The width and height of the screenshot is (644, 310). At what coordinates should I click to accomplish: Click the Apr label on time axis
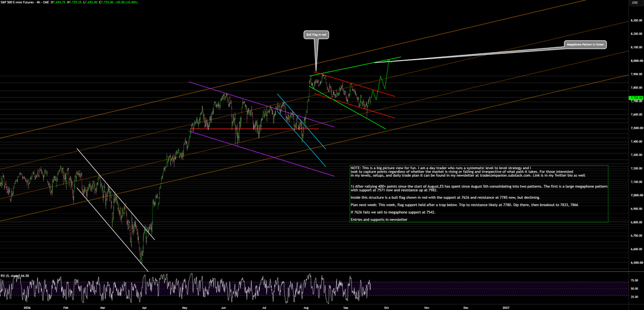[144, 307]
